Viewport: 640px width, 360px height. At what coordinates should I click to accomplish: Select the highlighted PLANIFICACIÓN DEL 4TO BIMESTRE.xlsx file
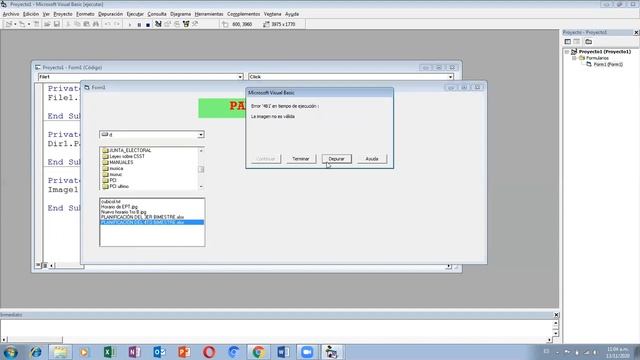pos(152,222)
